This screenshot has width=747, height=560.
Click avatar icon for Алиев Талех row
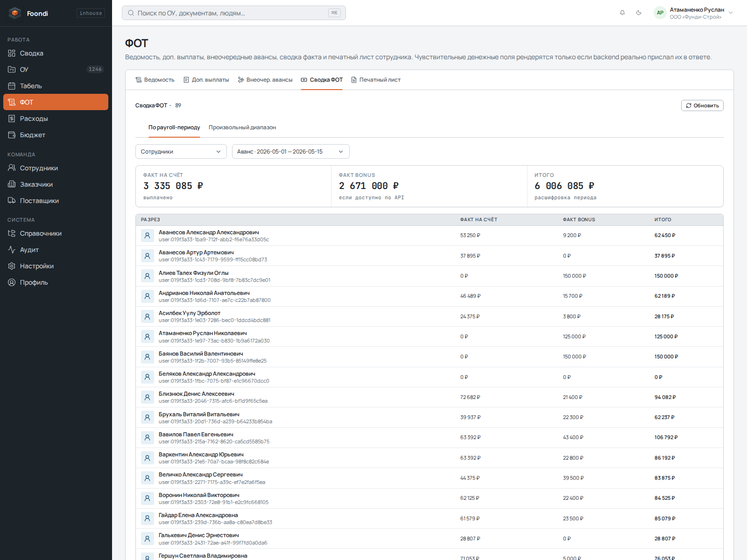pos(148,276)
